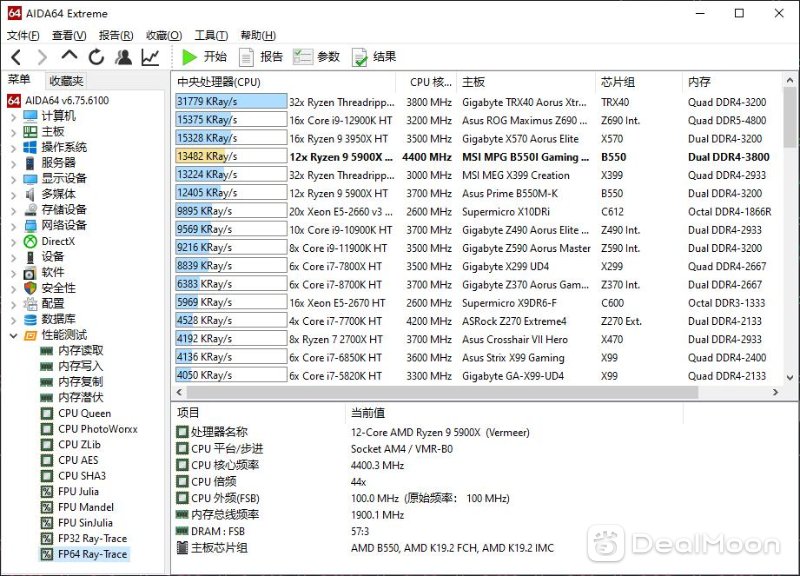Click the 操作系统 Windows logo icon

(x=31, y=147)
